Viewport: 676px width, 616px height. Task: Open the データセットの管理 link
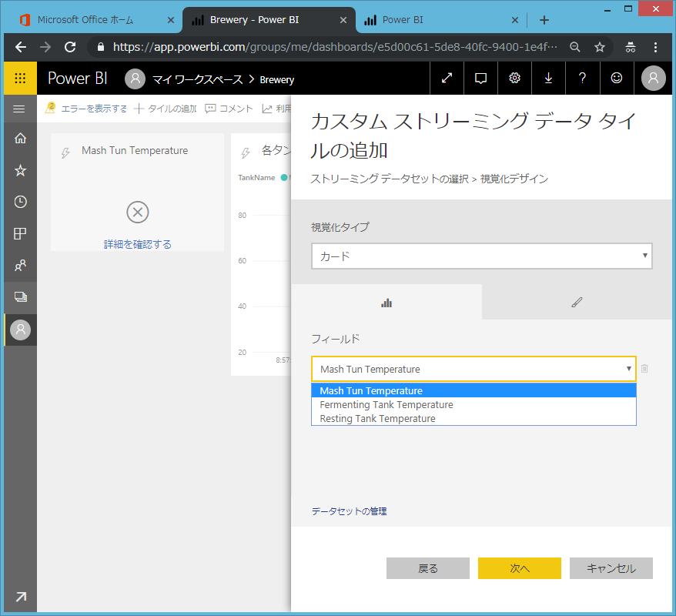click(349, 511)
